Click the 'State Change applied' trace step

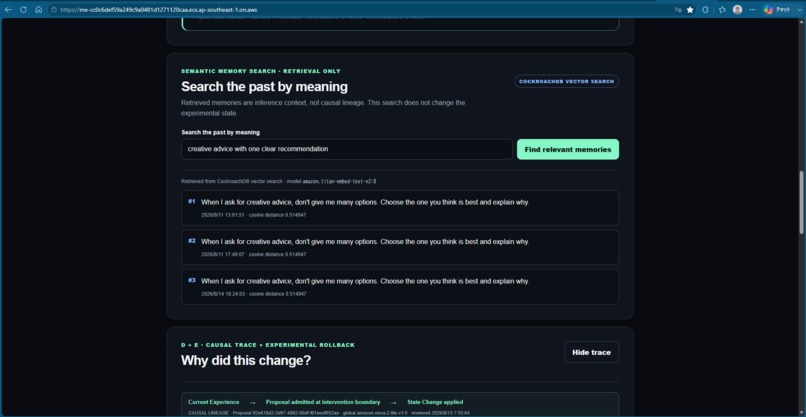click(x=435, y=402)
